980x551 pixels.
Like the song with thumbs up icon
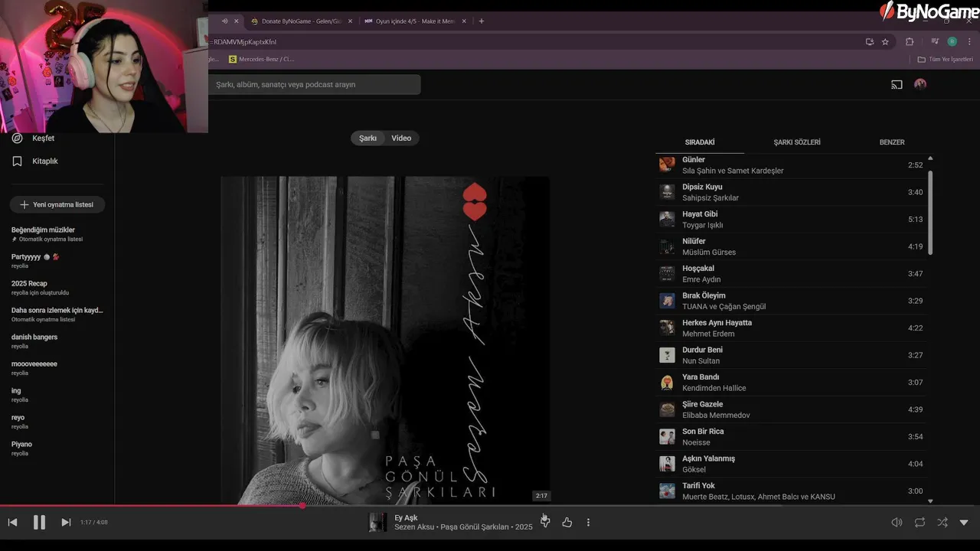point(567,522)
